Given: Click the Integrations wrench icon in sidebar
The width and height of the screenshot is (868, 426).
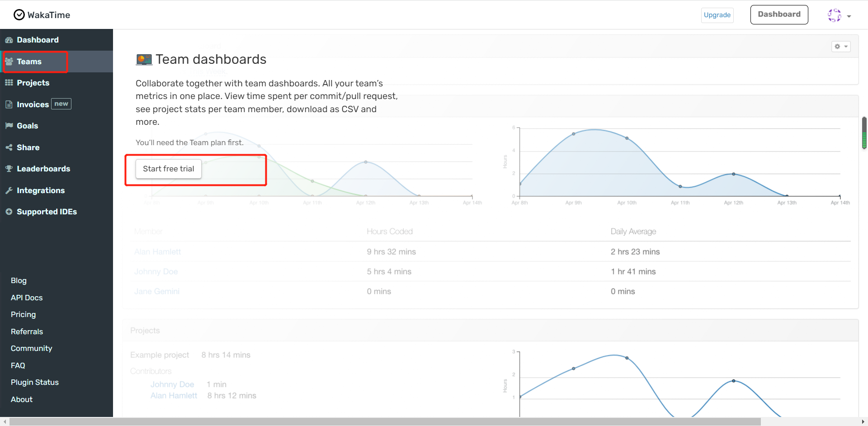Looking at the screenshot, I should pyautogui.click(x=9, y=190).
